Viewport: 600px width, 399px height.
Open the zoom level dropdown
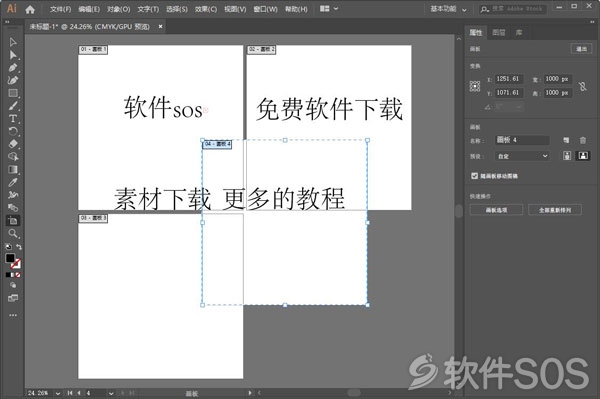(x=58, y=393)
